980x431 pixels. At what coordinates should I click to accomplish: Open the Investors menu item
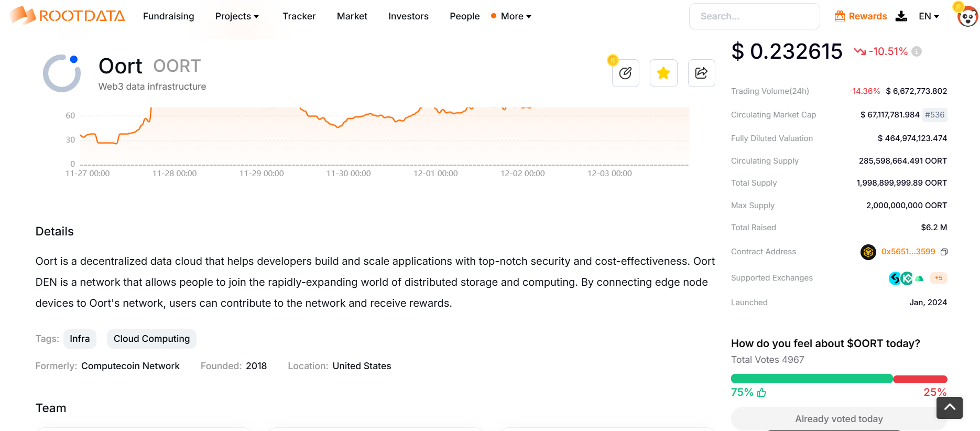pos(408,16)
